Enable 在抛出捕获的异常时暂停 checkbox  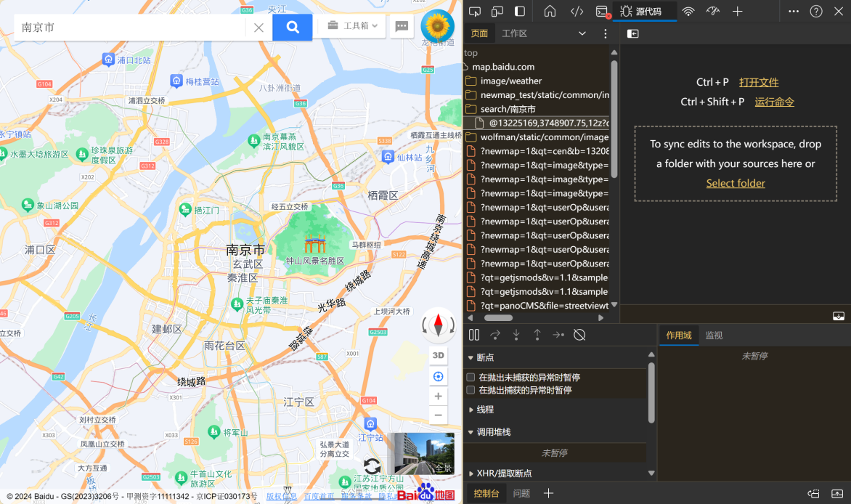coord(471,390)
